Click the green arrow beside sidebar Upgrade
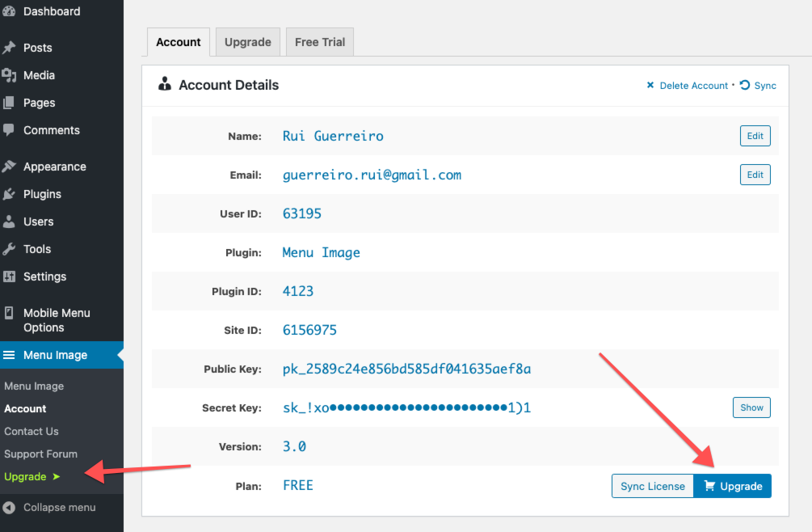The height and width of the screenshot is (532, 812). tap(56, 476)
